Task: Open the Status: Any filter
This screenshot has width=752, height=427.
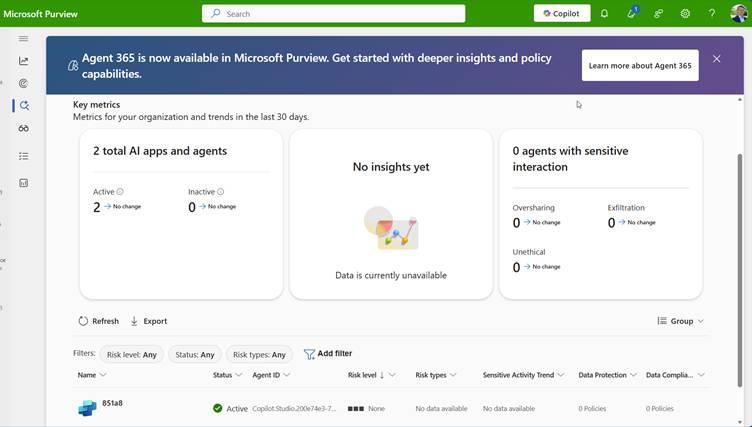Action: (194, 354)
